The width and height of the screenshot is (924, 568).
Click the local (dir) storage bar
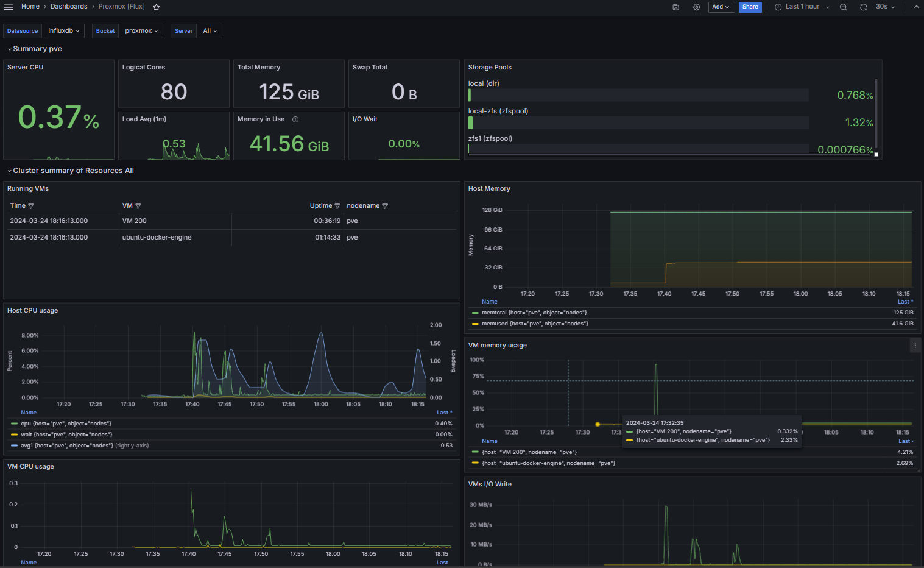(x=638, y=95)
